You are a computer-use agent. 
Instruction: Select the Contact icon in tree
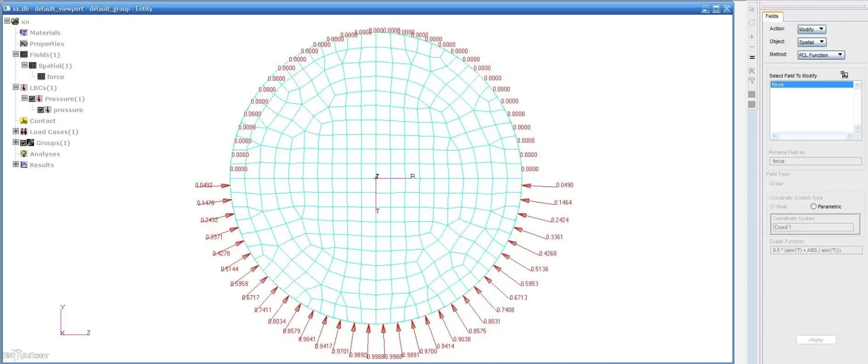[x=23, y=121]
